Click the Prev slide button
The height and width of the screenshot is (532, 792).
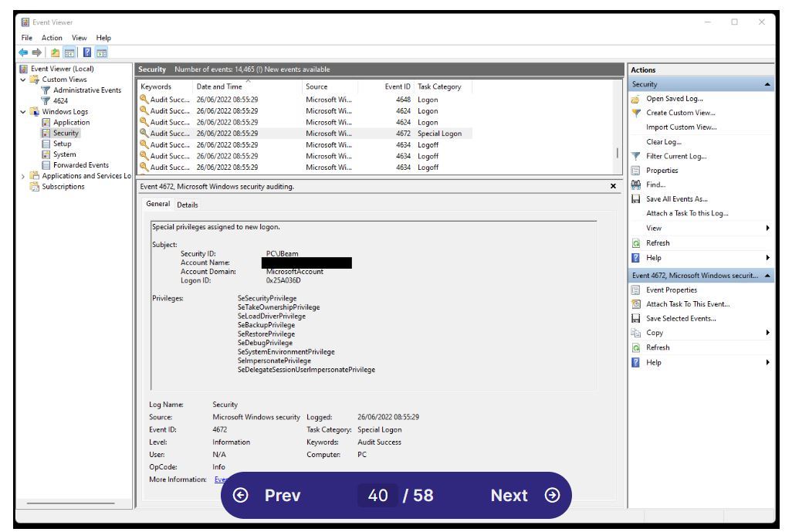click(x=266, y=496)
